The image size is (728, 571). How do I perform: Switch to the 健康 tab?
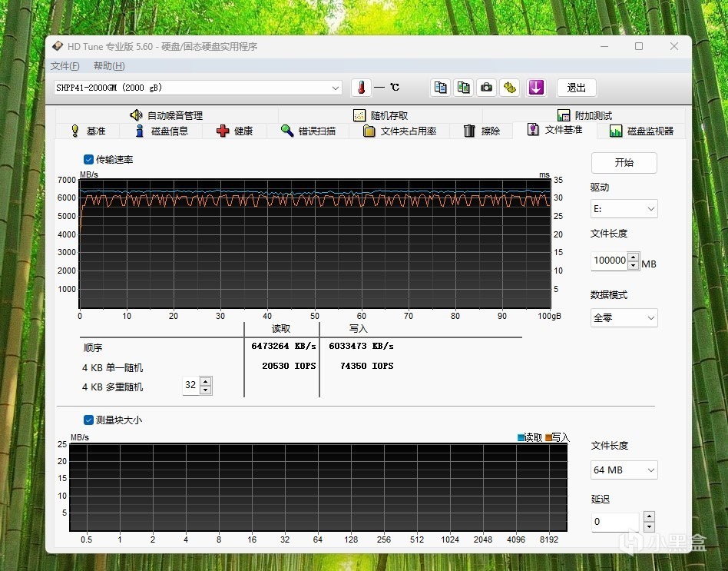[x=234, y=131]
